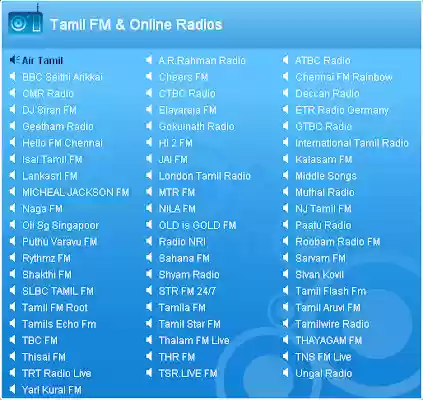Screen dimensions: 423x400
Task: Play TBC FM station
Action: pyautogui.click(x=40, y=340)
